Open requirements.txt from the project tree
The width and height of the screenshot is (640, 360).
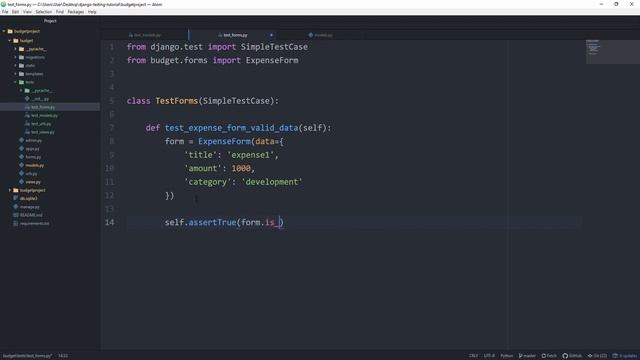point(34,224)
